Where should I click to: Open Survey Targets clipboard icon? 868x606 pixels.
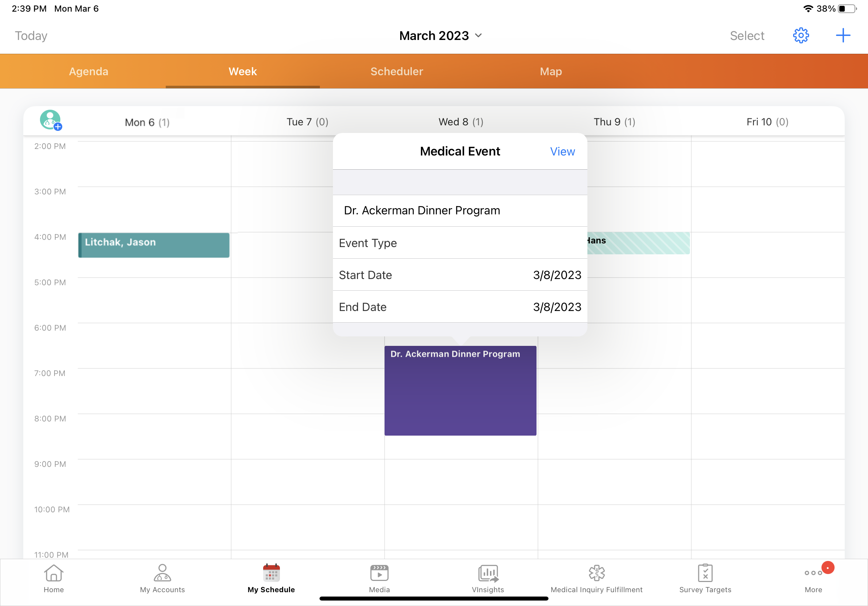click(x=705, y=578)
